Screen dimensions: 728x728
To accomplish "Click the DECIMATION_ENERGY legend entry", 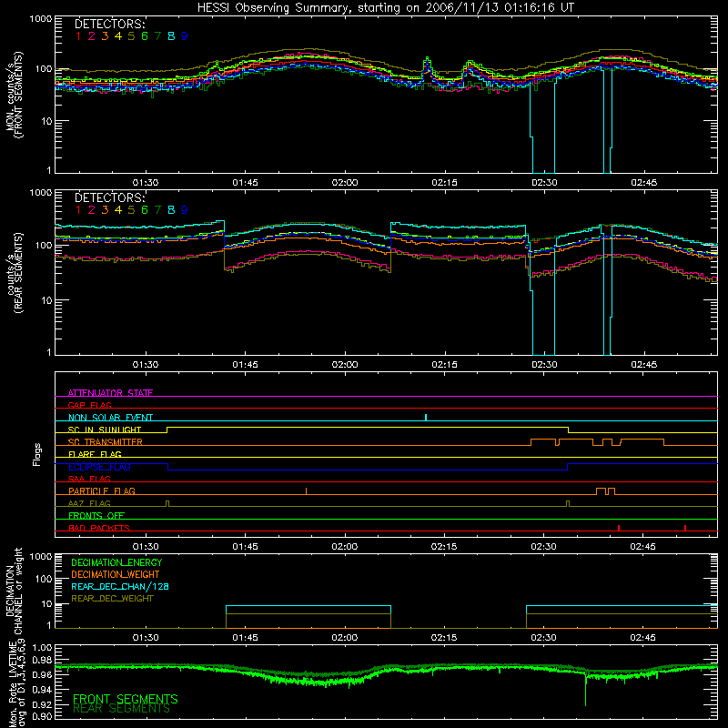I will (116, 562).
